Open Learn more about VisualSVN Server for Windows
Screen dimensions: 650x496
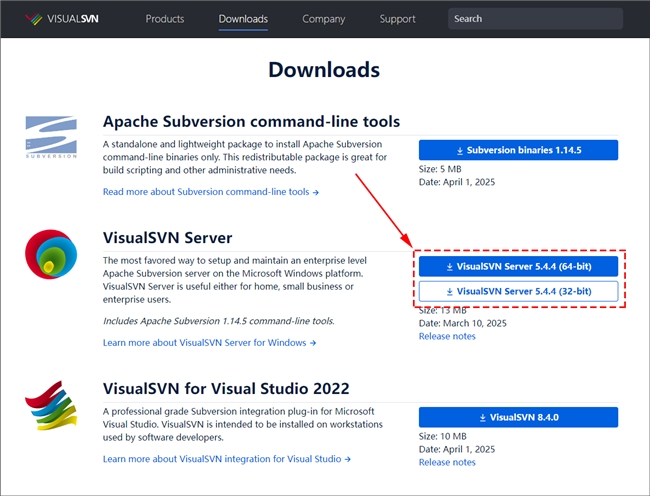point(209,343)
